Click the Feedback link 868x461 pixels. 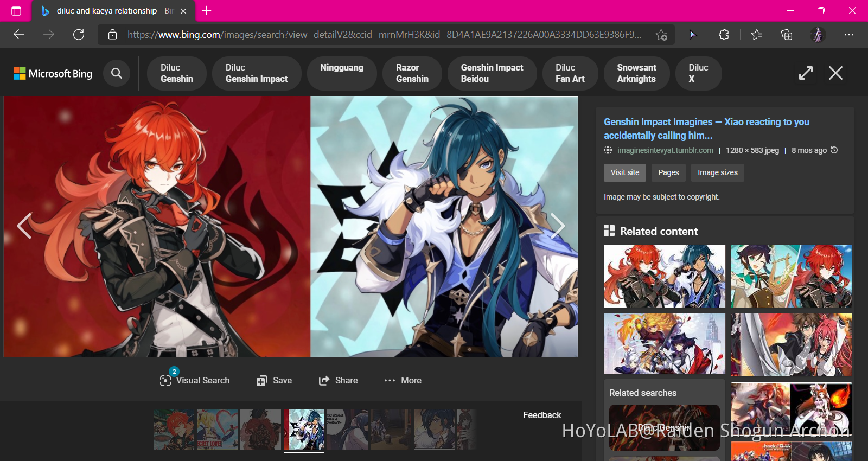(x=542, y=415)
